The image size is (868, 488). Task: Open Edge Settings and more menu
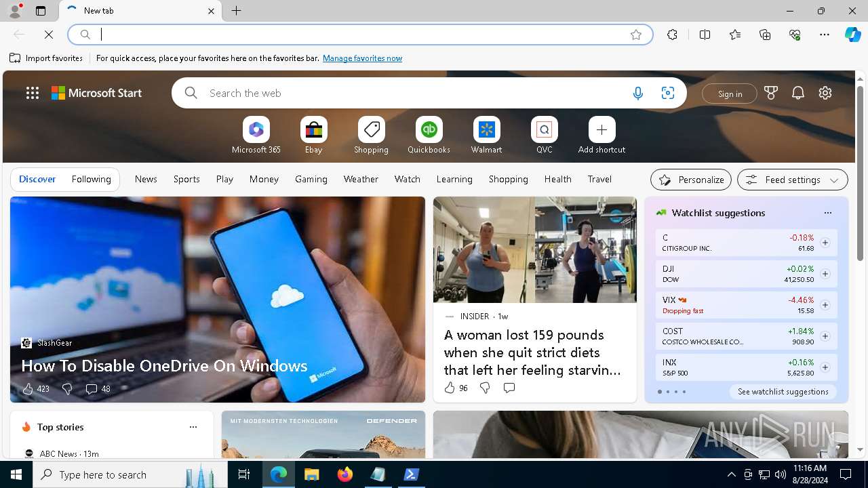coord(825,35)
